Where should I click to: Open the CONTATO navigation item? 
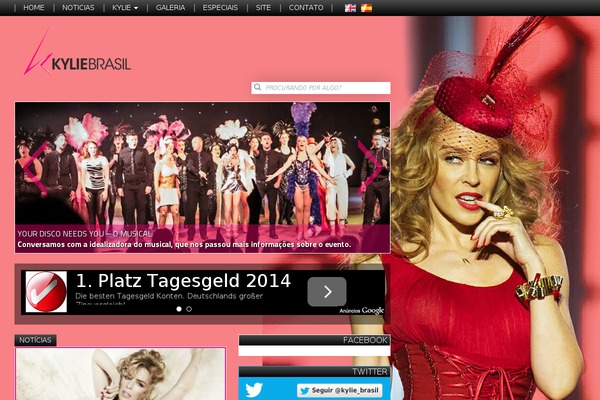[x=306, y=7]
